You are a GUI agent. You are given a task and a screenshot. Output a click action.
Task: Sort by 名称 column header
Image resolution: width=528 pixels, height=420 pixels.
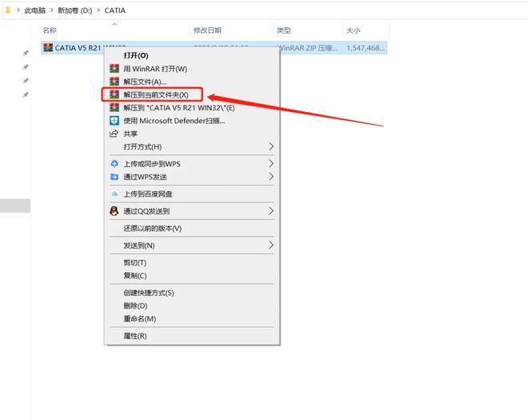click(x=50, y=30)
